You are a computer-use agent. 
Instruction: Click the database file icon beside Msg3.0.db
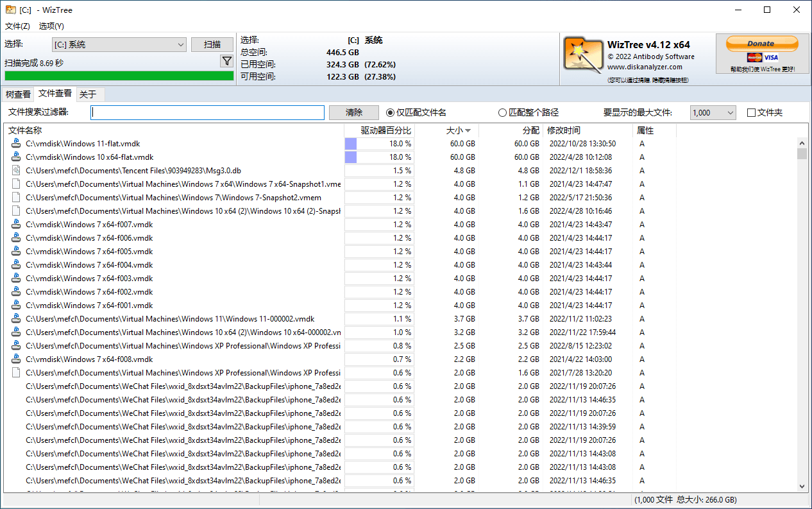14,170
